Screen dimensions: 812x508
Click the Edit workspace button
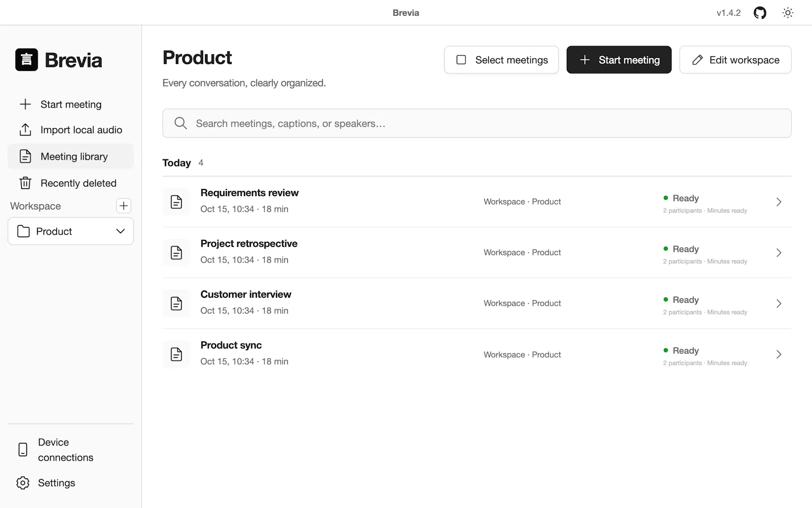(x=735, y=59)
